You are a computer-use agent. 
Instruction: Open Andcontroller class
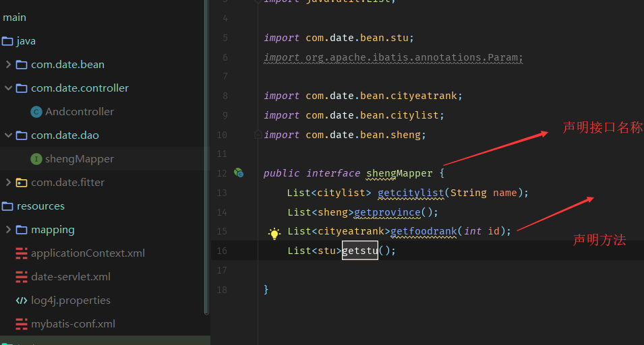pyautogui.click(x=80, y=112)
